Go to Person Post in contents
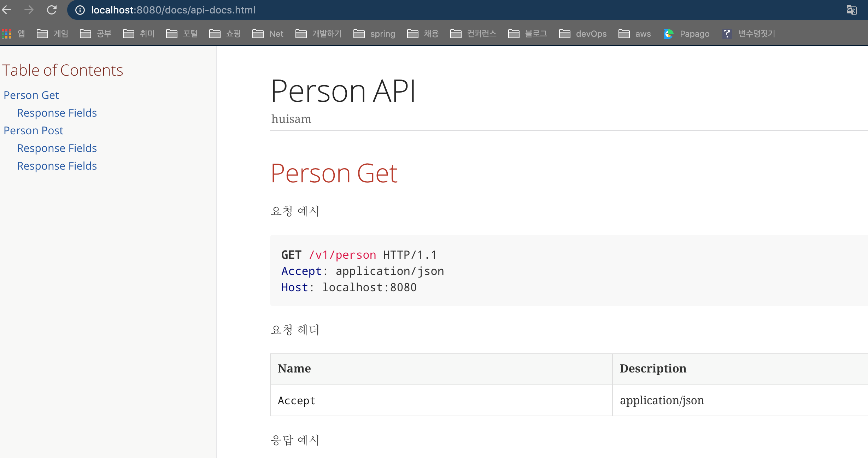The width and height of the screenshot is (868, 458). point(33,130)
